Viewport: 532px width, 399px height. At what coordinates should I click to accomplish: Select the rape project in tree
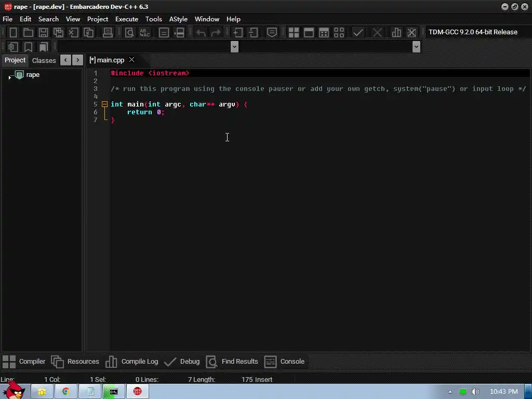pyautogui.click(x=33, y=75)
